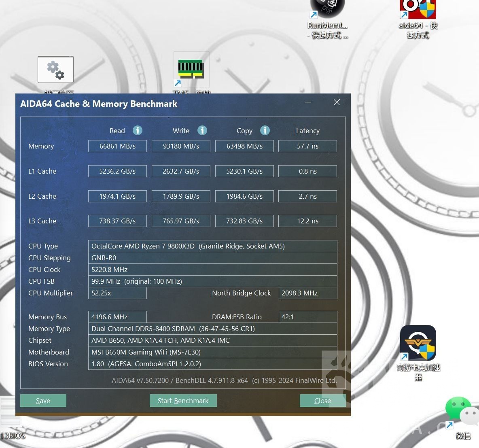Image resolution: width=479 pixels, height=448 pixels.
Task: Close the benchmark window with the X
Action: tap(337, 102)
